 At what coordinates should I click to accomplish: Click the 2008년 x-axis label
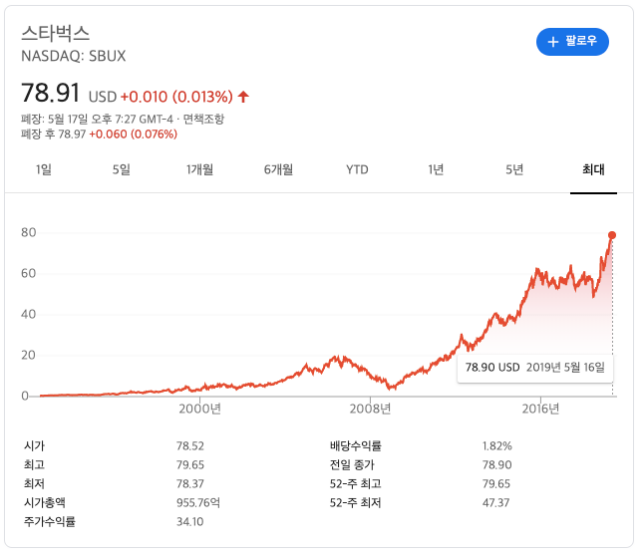[x=370, y=408]
